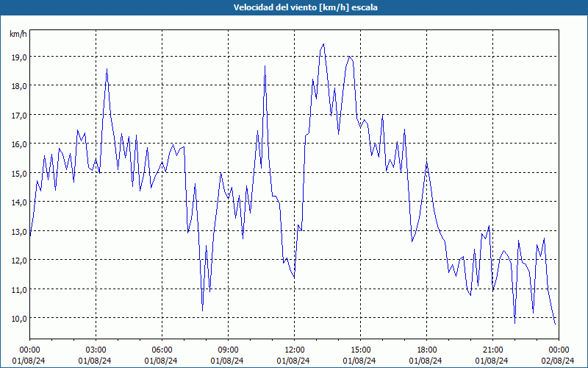Select the 19,0 y-axis value
The height and width of the screenshot is (368, 588).
click(18, 57)
